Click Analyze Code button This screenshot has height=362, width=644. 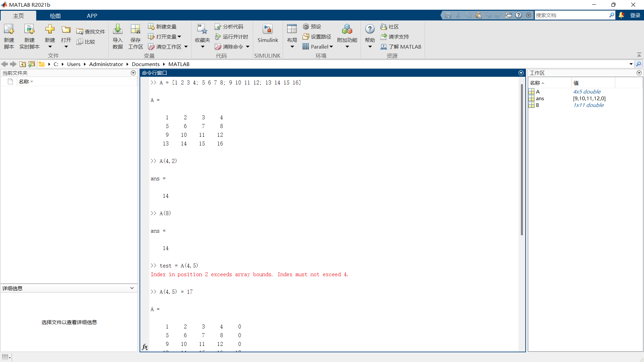(x=229, y=26)
